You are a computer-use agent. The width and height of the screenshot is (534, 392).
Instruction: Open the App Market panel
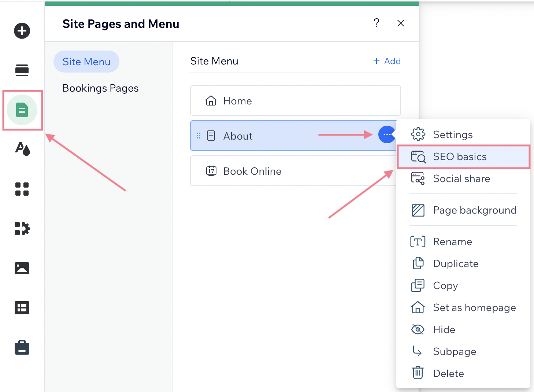click(22, 228)
